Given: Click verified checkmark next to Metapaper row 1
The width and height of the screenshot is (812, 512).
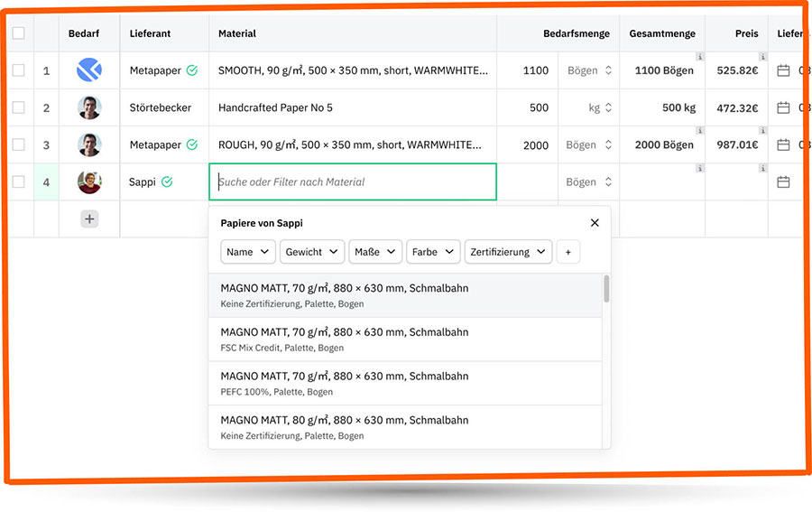Looking at the screenshot, I should 192,70.
